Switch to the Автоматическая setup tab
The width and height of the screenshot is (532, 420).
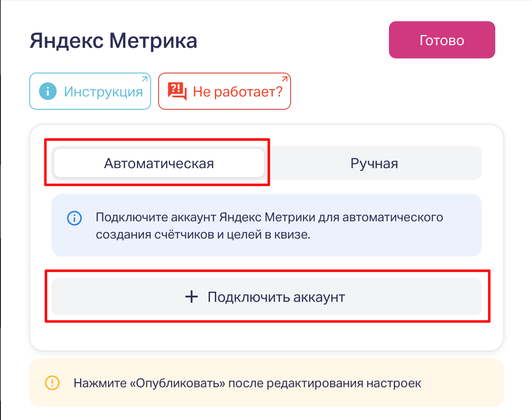[x=159, y=163]
